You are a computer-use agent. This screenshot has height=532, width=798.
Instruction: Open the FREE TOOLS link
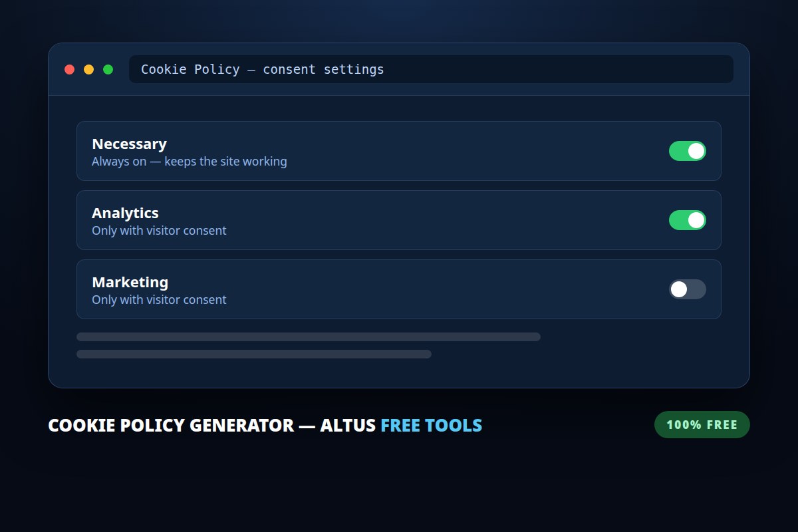point(431,425)
